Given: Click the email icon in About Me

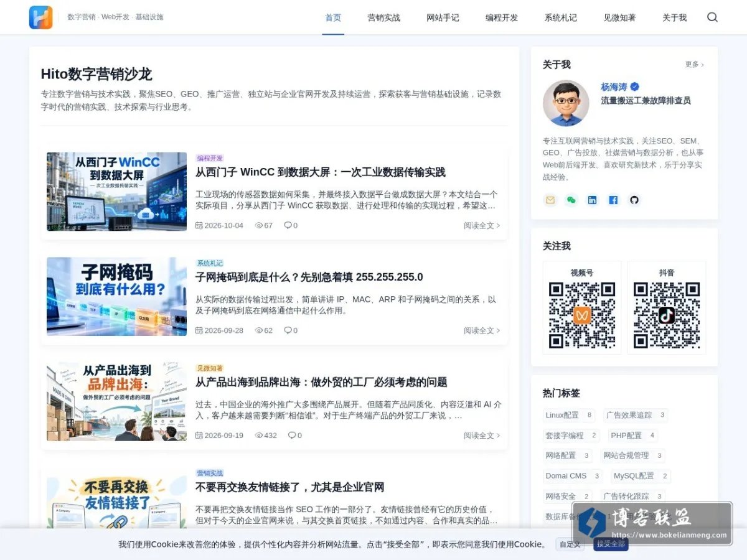Looking at the screenshot, I should [x=550, y=200].
